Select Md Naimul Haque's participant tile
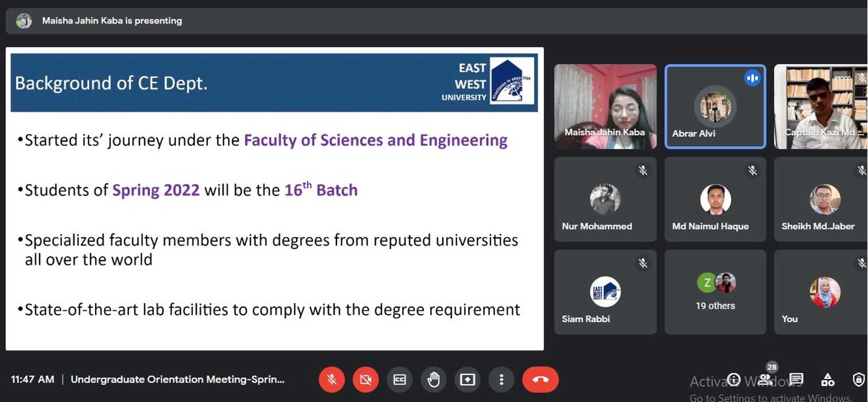The height and width of the screenshot is (402, 868). (715, 200)
